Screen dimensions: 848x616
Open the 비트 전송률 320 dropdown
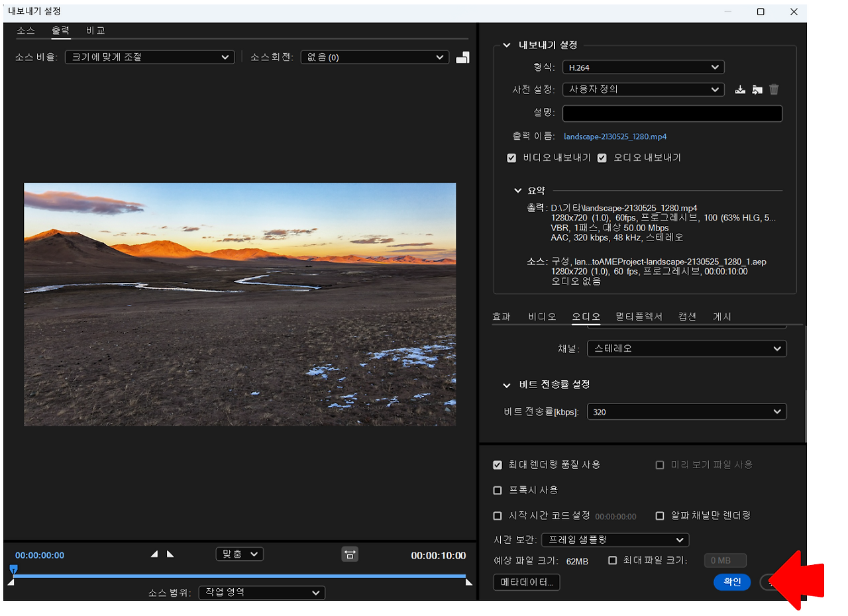click(x=687, y=412)
